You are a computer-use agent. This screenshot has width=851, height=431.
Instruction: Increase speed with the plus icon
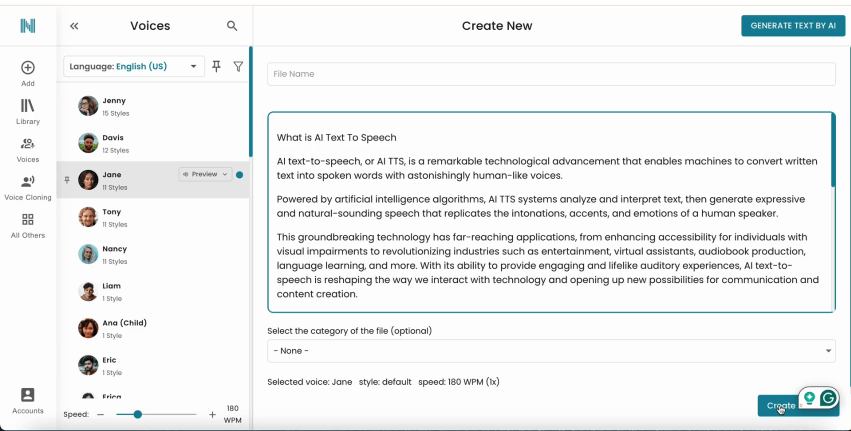click(212, 414)
